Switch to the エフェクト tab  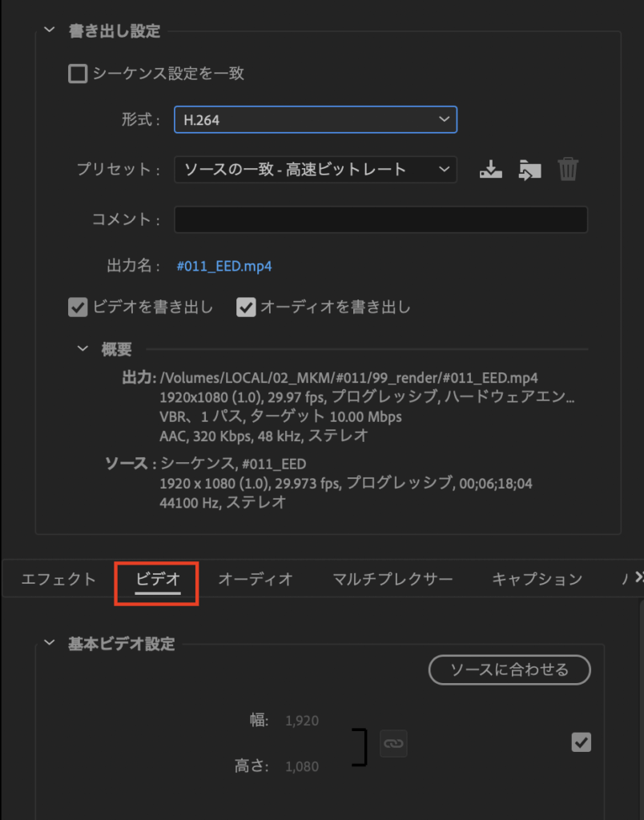click(58, 579)
